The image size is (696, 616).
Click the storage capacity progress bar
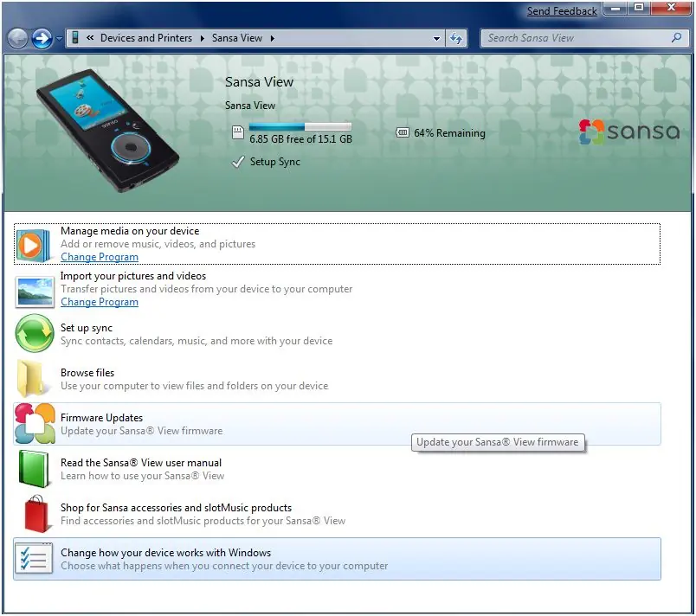[300, 127]
